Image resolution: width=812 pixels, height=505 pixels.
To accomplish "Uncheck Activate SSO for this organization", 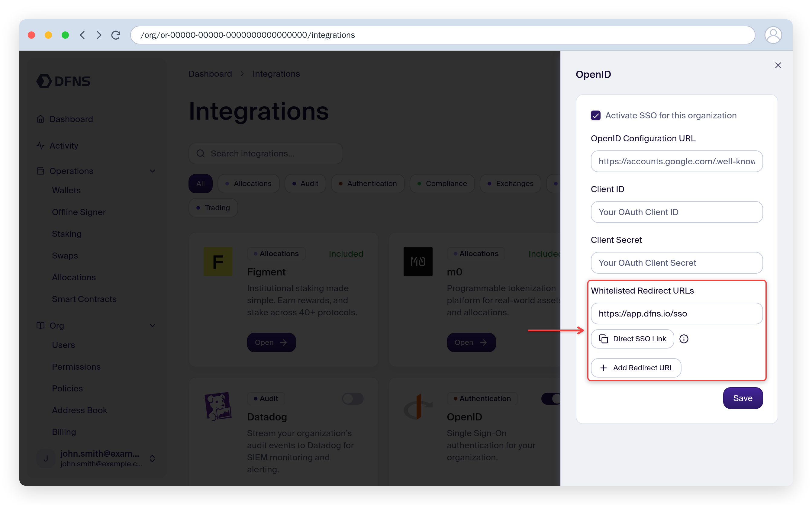I will (595, 116).
